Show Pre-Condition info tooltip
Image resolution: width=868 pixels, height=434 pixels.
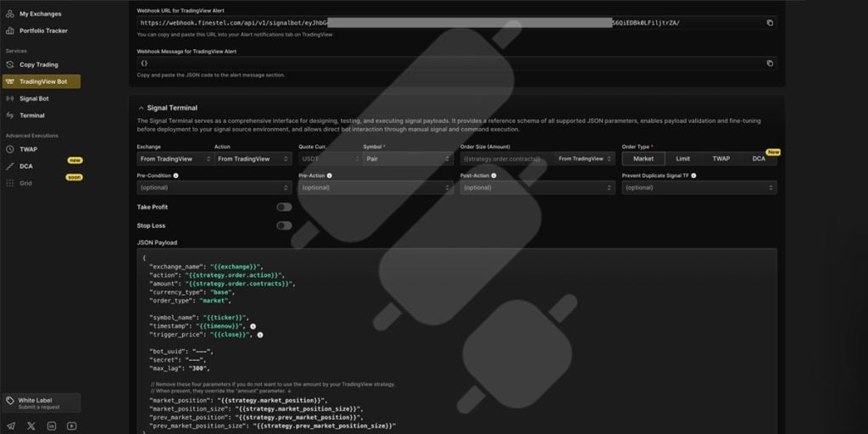tap(176, 175)
